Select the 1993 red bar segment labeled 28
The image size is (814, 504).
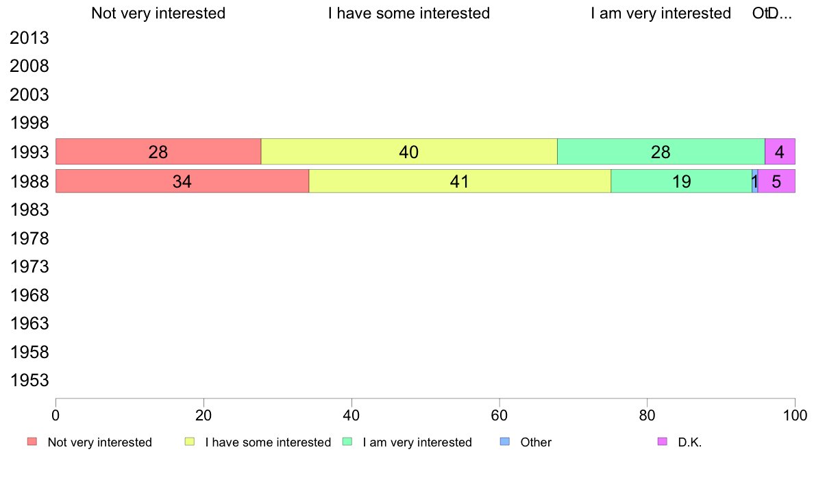(x=158, y=151)
